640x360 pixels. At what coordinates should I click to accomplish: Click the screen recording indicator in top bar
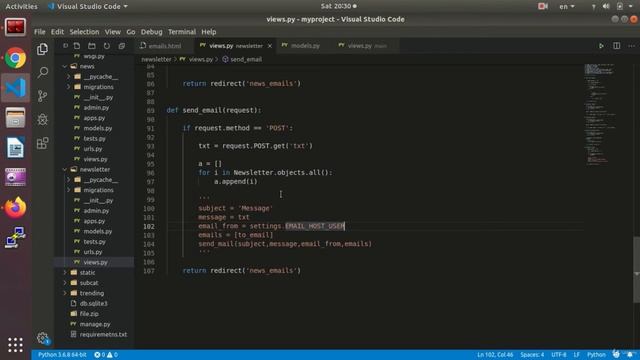[x=543, y=7]
